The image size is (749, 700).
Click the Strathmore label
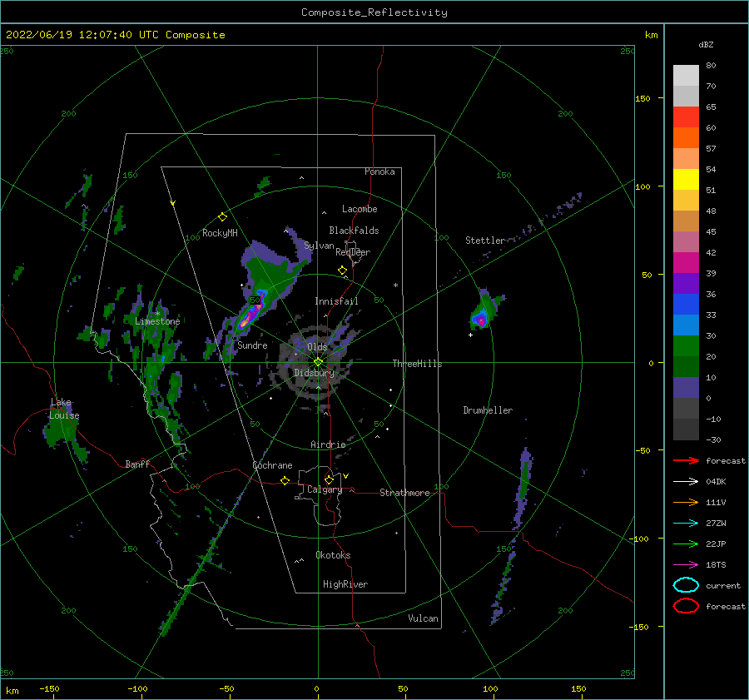pyautogui.click(x=405, y=493)
